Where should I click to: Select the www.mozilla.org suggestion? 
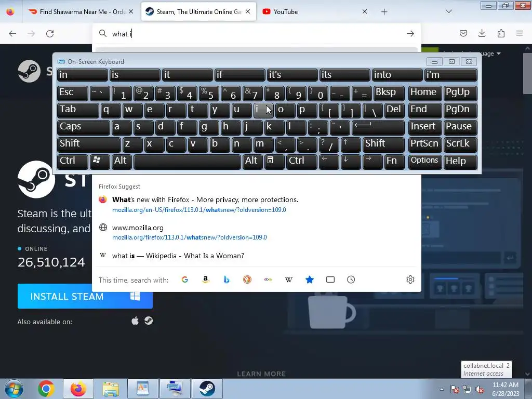click(x=257, y=232)
